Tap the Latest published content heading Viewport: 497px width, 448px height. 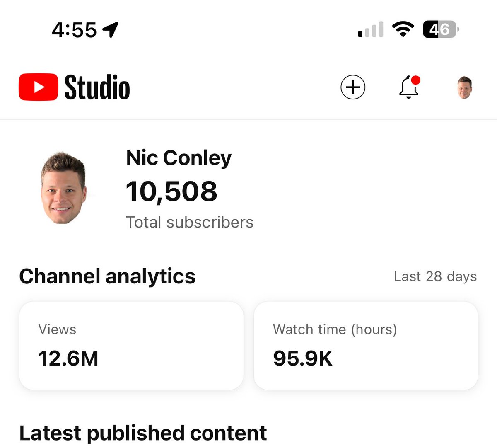point(143,433)
